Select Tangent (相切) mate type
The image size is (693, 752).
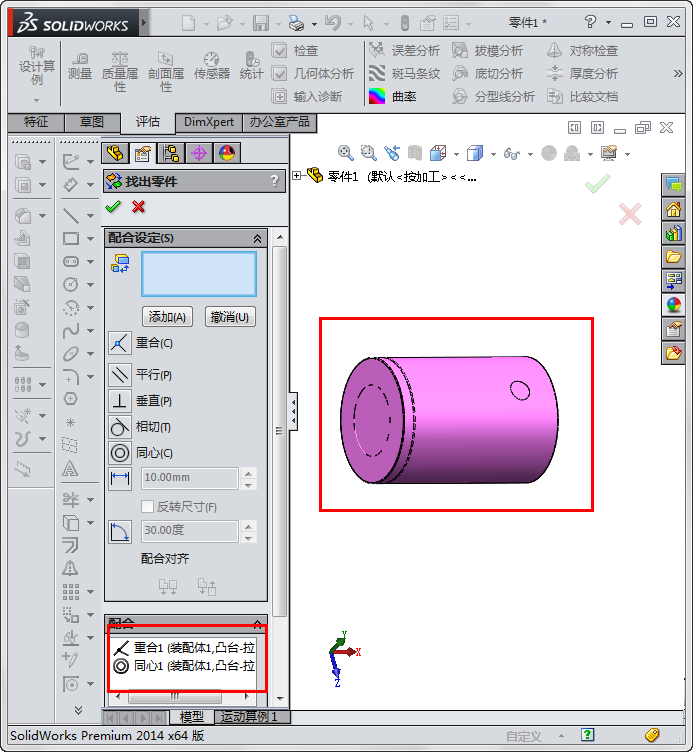pos(119,426)
